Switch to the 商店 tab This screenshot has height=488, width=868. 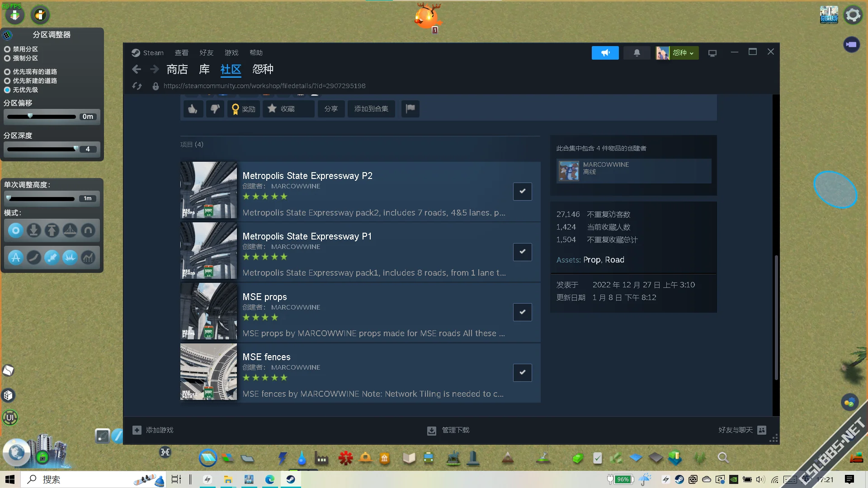[x=177, y=69]
